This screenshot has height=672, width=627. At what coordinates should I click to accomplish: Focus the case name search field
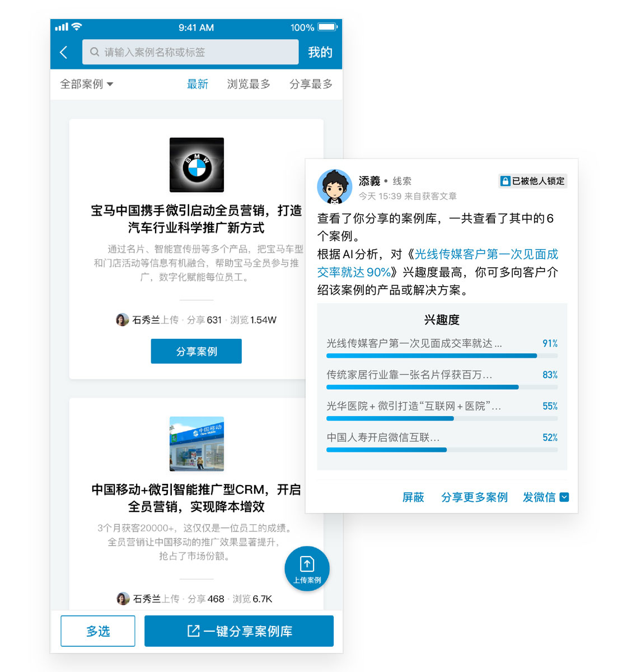coord(190,52)
